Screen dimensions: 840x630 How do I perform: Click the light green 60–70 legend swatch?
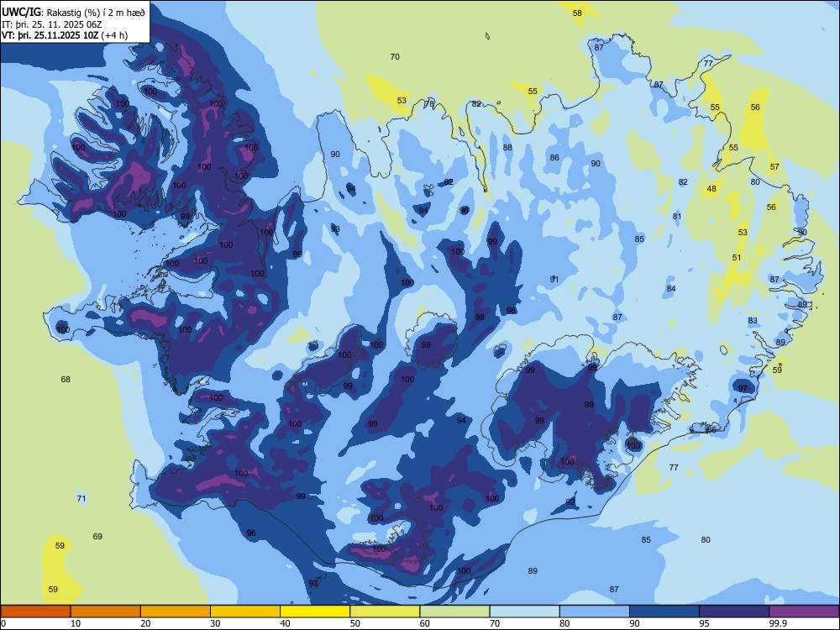[x=454, y=612]
